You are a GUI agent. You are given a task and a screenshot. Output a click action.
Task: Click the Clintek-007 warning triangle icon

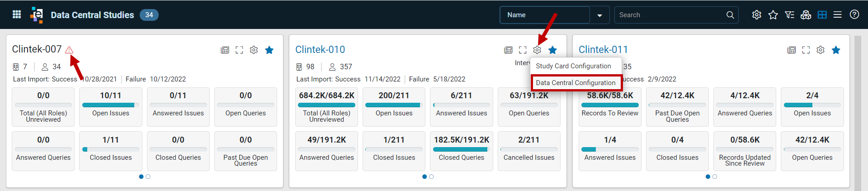(69, 50)
